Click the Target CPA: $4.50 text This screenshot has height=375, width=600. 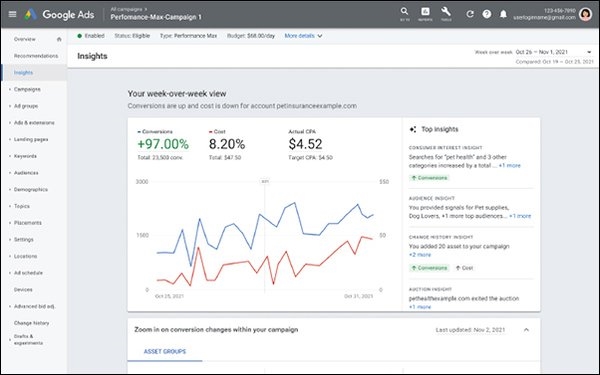(310, 158)
